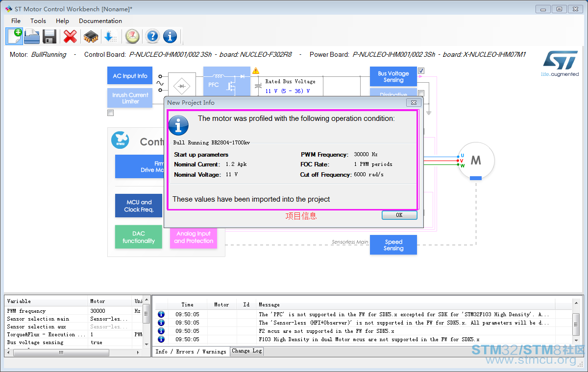Toggle the Bus Voltage Sensing checkbox
588x372 pixels.
[421, 70]
